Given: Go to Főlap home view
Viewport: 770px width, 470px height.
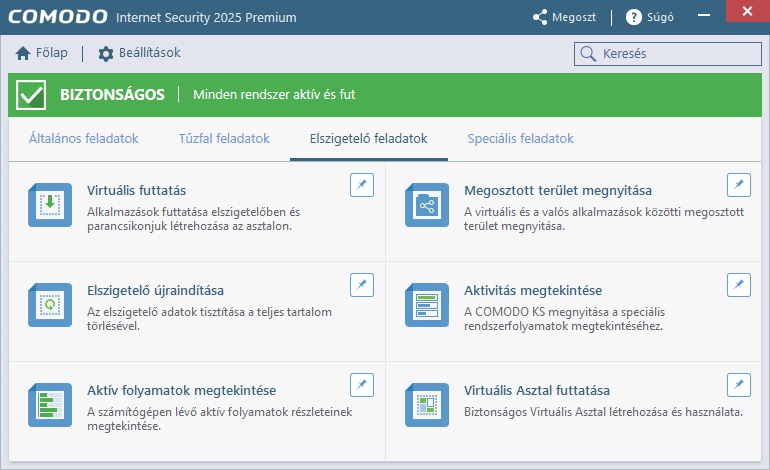Looking at the screenshot, I should [x=42, y=53].
